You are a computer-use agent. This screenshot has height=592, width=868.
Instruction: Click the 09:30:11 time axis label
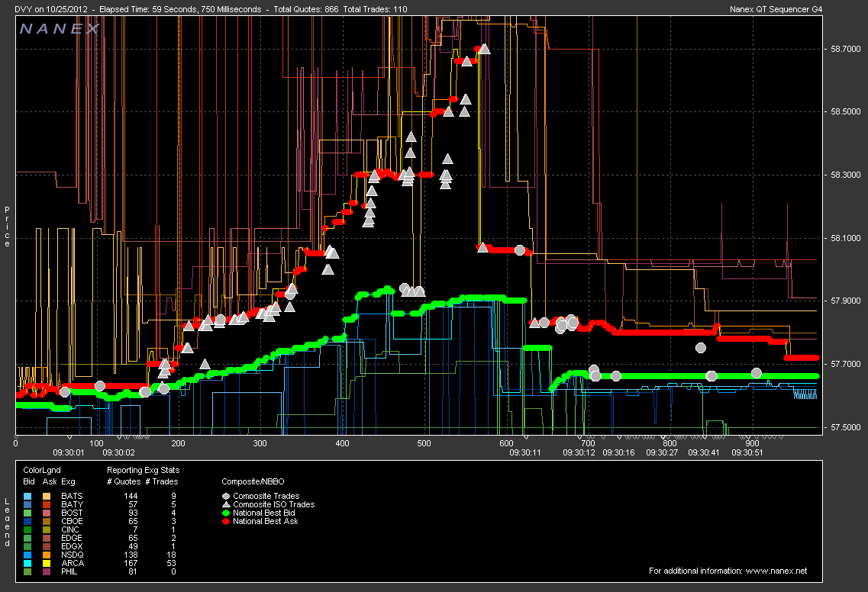524,452
